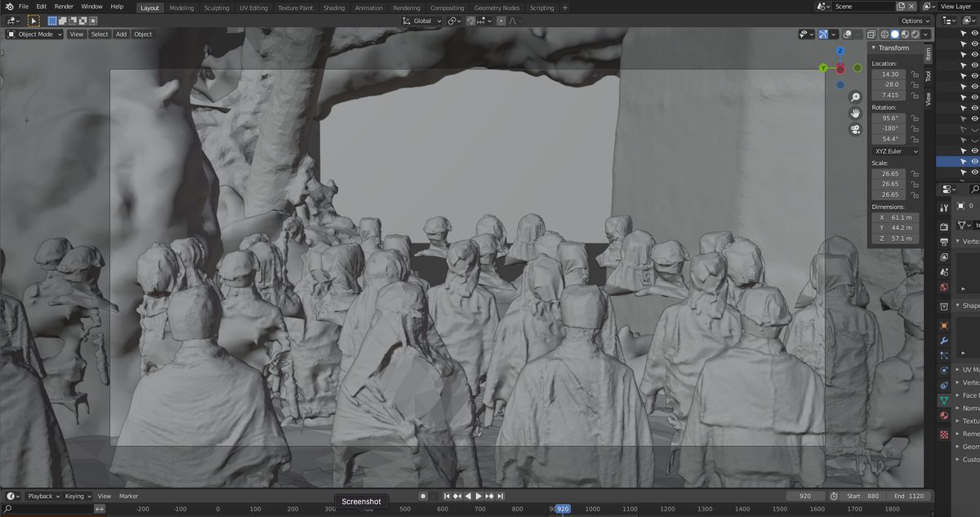Image resolution: width=980 pixels, height=517 pixels.
Task: Open the Material properties tab icon
Action: (944, 416)
